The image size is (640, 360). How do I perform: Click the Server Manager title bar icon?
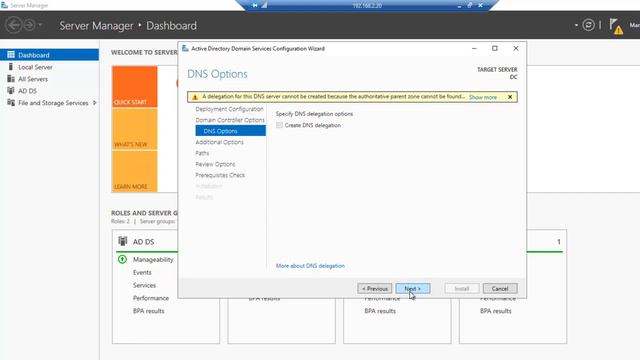[4, 5]
